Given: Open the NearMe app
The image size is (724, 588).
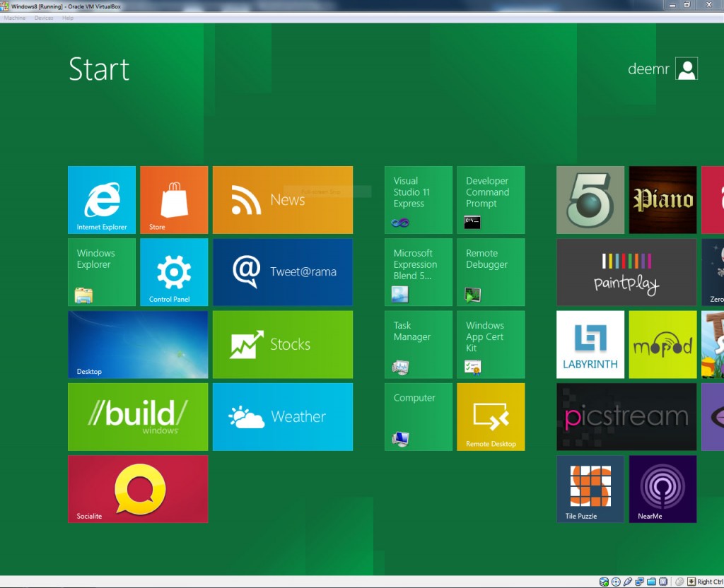Looking at the screenshot, I should [662, 489].
